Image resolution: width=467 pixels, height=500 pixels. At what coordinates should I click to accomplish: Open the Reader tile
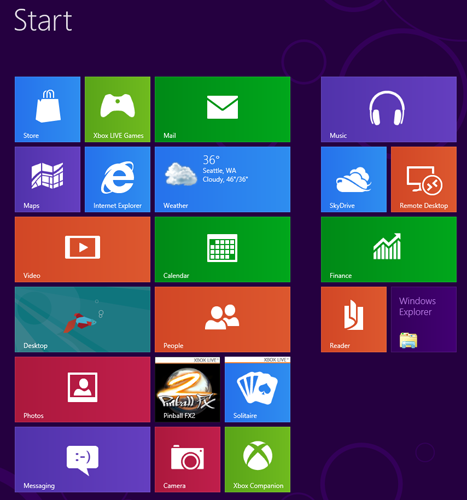[354, 319]
